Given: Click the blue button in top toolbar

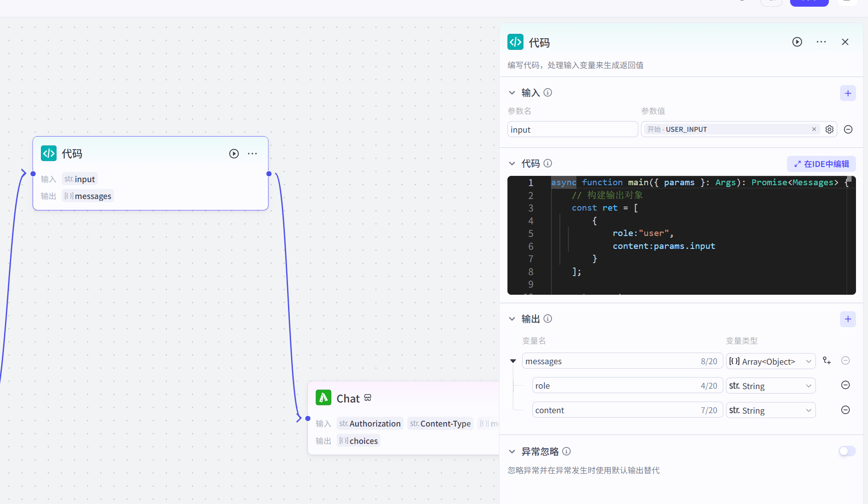Looking at the screenshot, I should pyautogui.click(x=809, y=3).
